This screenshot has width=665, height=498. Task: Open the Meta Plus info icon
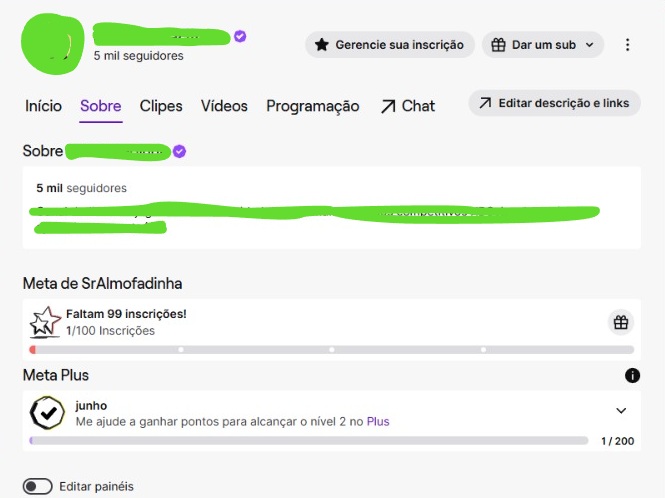pos(632,375)
